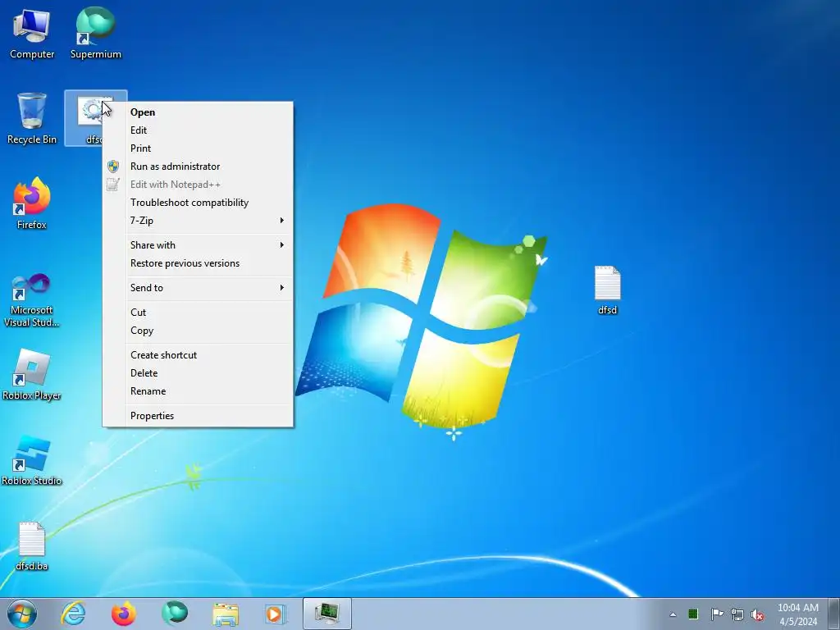Open the Windows Start menu

22,614
